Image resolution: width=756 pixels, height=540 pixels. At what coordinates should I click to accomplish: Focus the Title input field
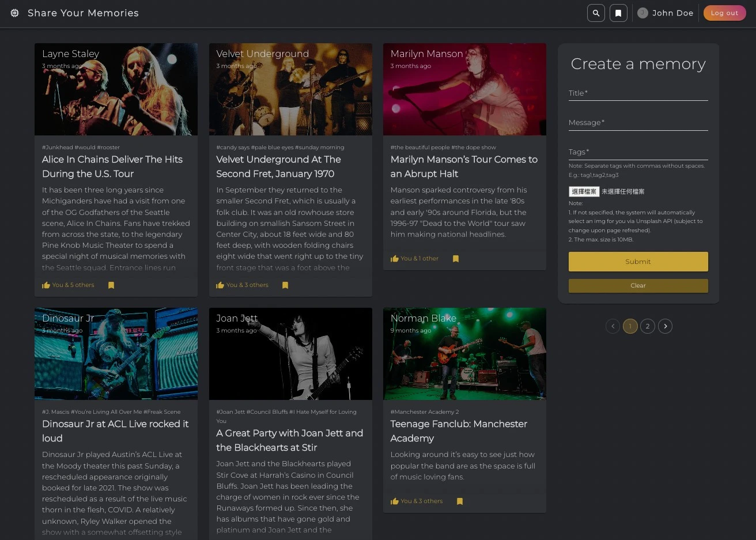tap(638, 93)
